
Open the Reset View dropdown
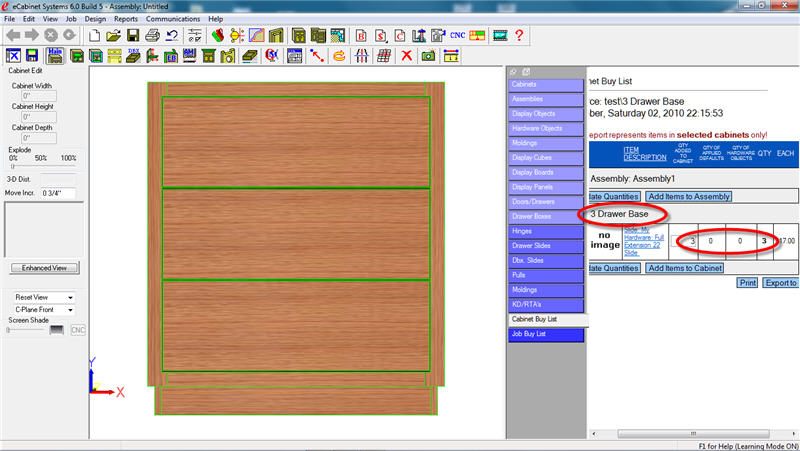click(x=44, y=297)
